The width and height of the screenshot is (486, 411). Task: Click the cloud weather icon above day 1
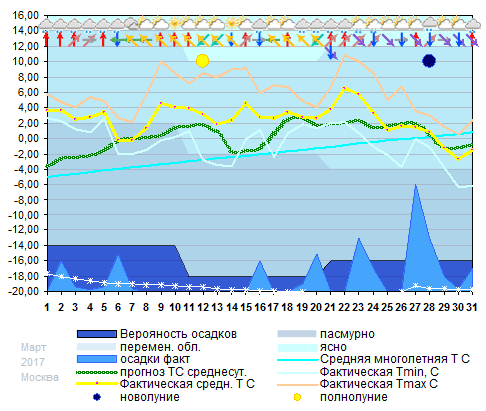[46, 24]
